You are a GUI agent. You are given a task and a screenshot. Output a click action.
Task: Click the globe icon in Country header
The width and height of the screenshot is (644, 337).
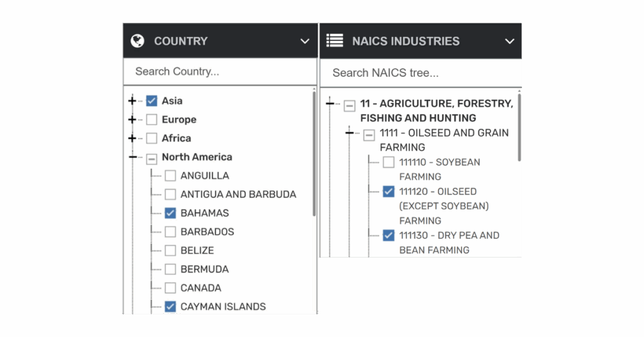click(137, 41)
